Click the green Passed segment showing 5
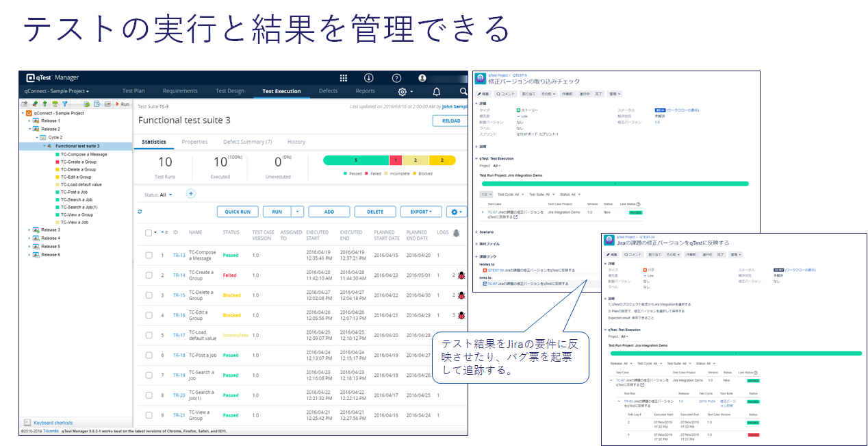868x446 pixels. (355, 160)
